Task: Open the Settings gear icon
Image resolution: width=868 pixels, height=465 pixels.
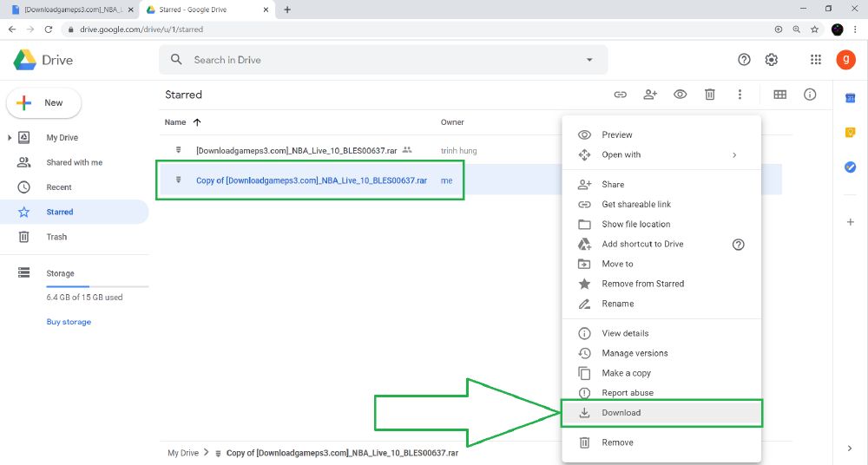Action: (x=771, y=60)
